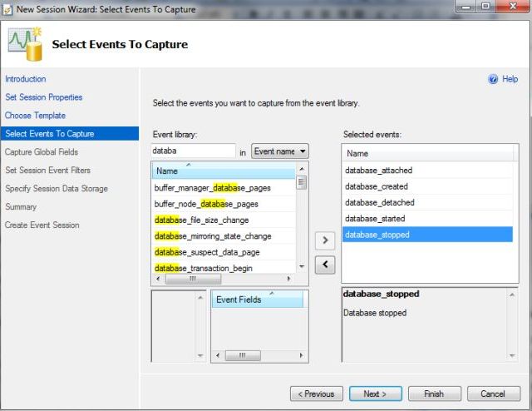
Task: Go to the Introduction step
Action: (26, 79)
